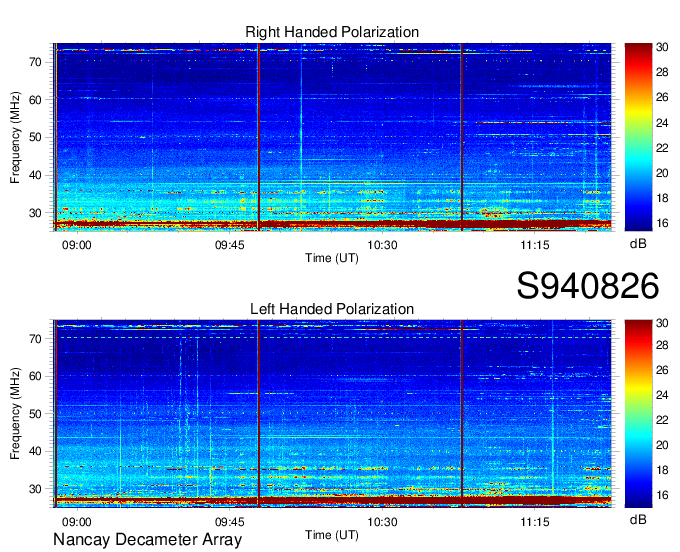Click the 26 dB label on Left Handed colorbar

662,370
